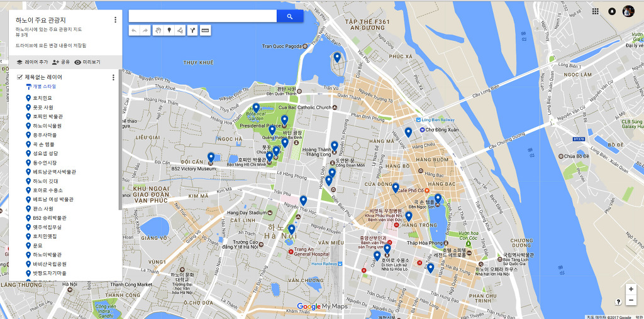Click the layer panel vertical scrollbar
This screenshot has width=644, height=319.
120,139
